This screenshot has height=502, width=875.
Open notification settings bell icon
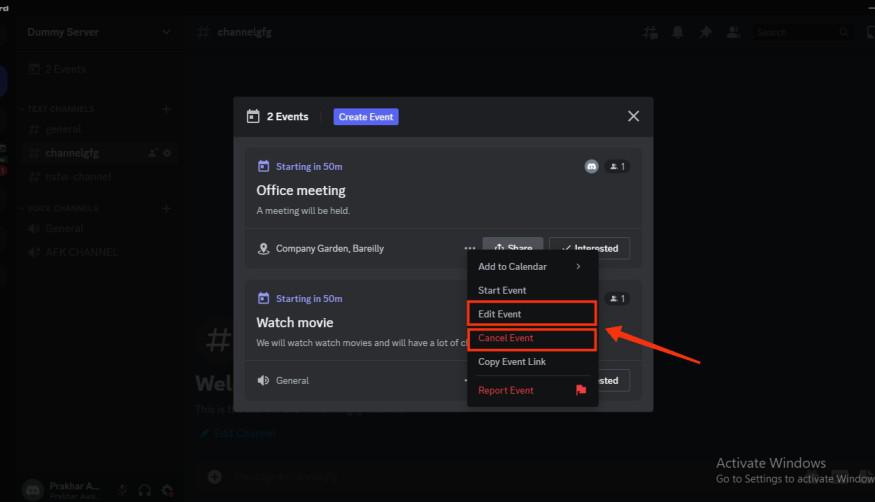coord(677,32)
